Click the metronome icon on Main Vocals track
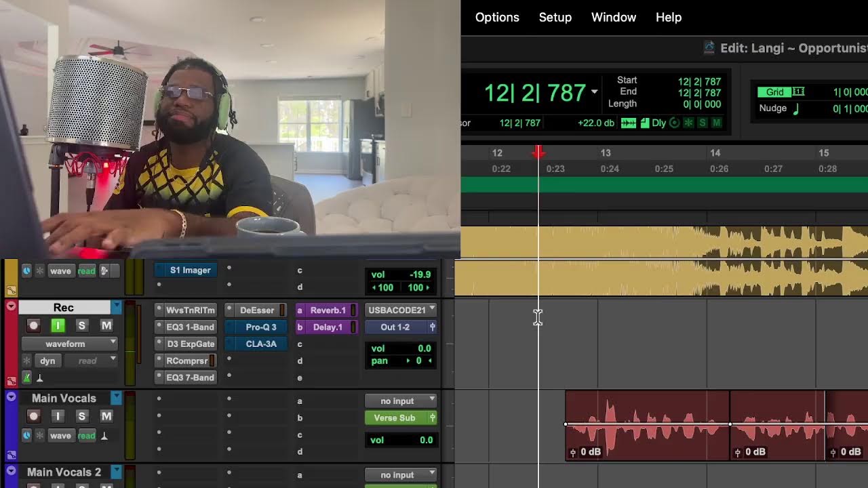The height and width of the screenshot is (488, 868). click(x=104, y=436)
